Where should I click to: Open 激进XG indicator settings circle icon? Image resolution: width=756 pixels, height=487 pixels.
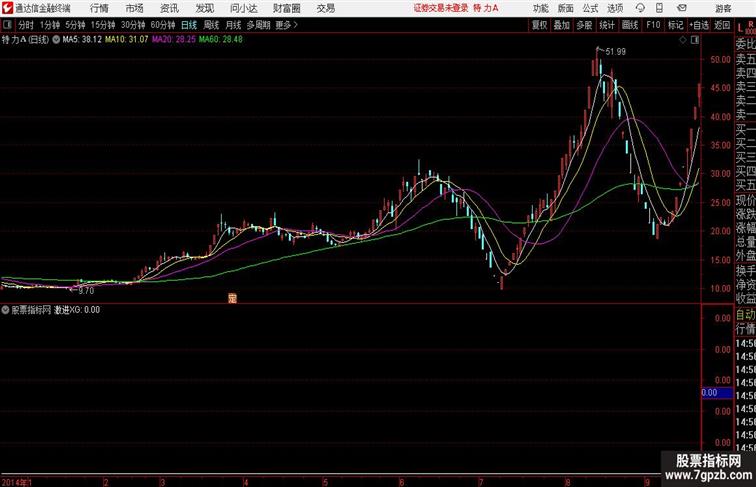[x=5, y=310]
